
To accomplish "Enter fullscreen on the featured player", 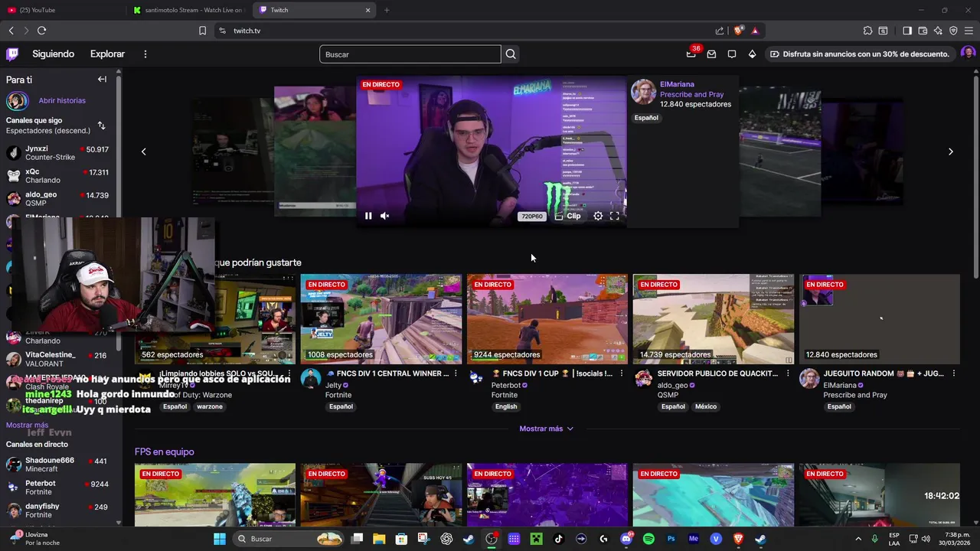I will (x=614, y=216).
